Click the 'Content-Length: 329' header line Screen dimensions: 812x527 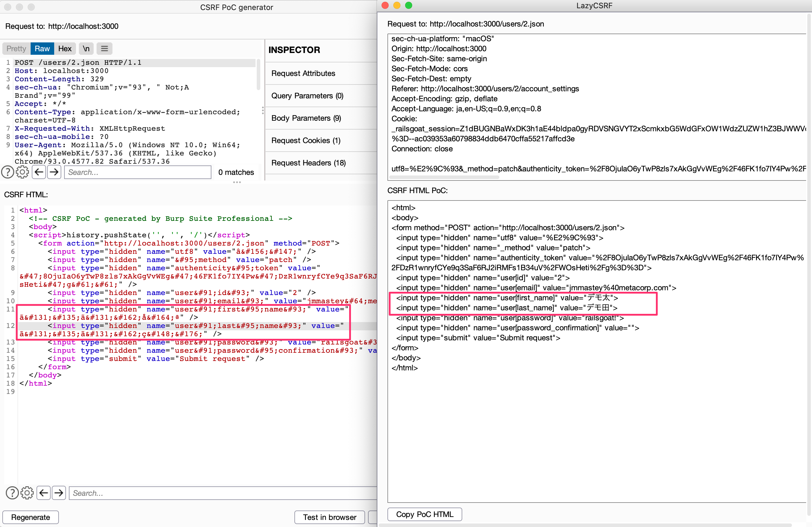(59, 79)
